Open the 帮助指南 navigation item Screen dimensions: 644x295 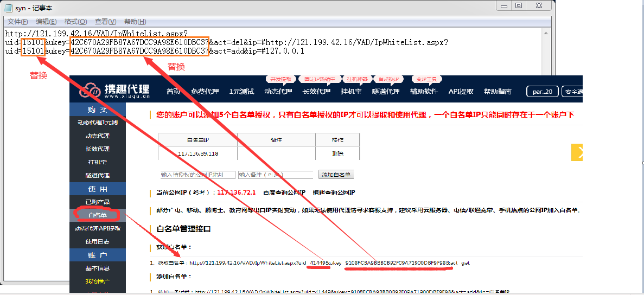coord(498,92)
